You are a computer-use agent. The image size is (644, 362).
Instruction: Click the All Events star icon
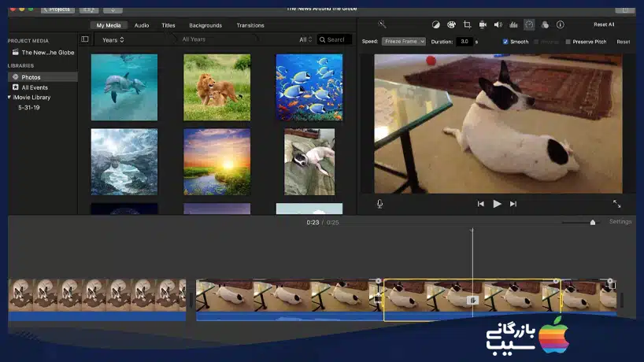tap(15, 87)
